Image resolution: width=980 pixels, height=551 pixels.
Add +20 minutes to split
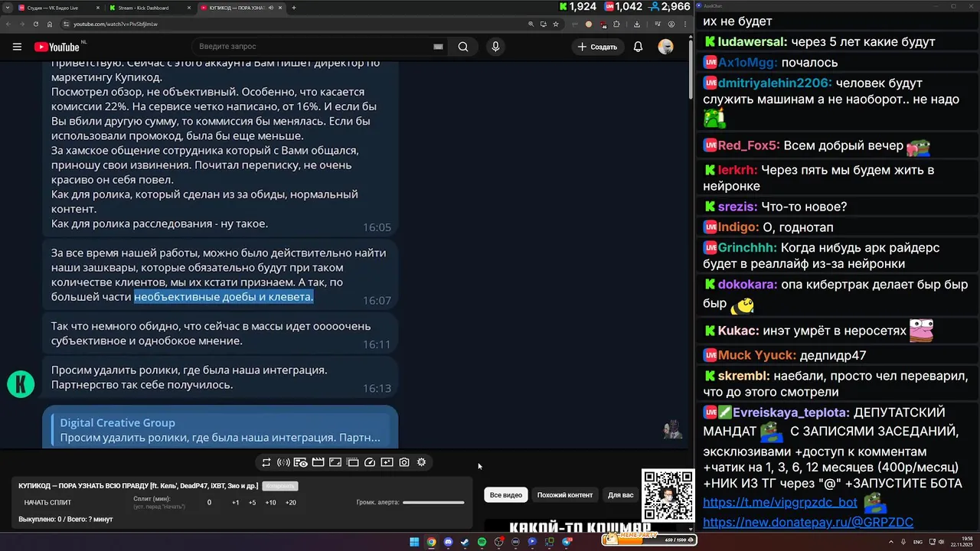(290, 503)
